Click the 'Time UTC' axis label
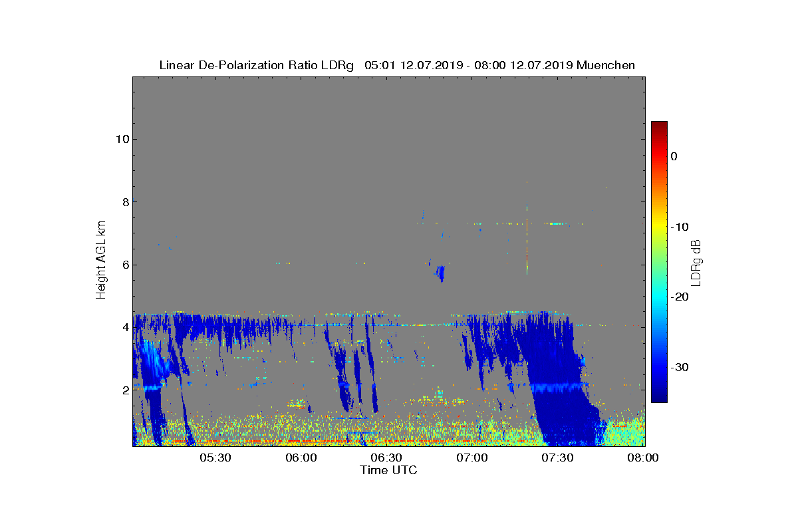The image size is (798, 532). point(388,470)
